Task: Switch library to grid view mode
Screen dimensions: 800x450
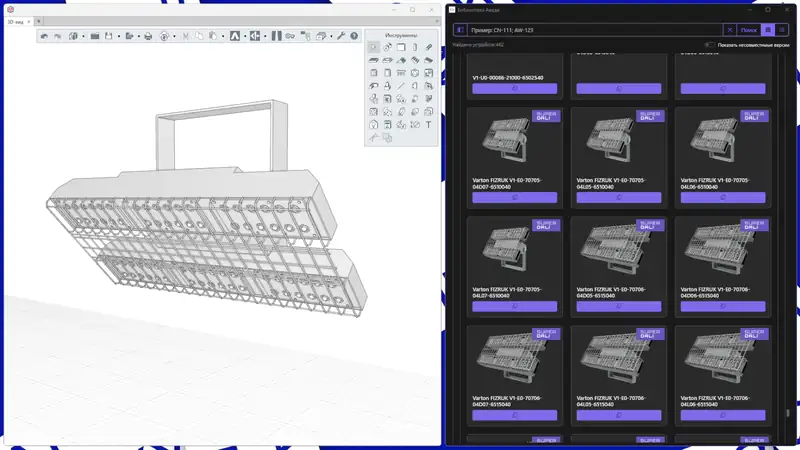Action: (767, 30)
